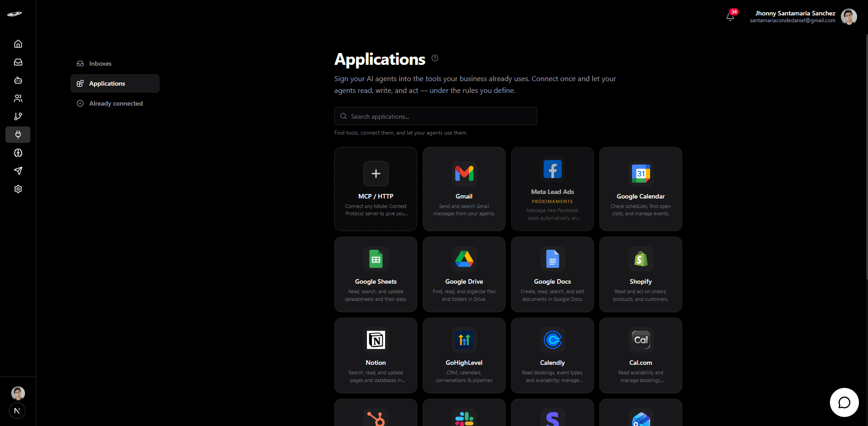Click the planet logo at top left
This screenshot has height=426, width=868.
[14, 14]
